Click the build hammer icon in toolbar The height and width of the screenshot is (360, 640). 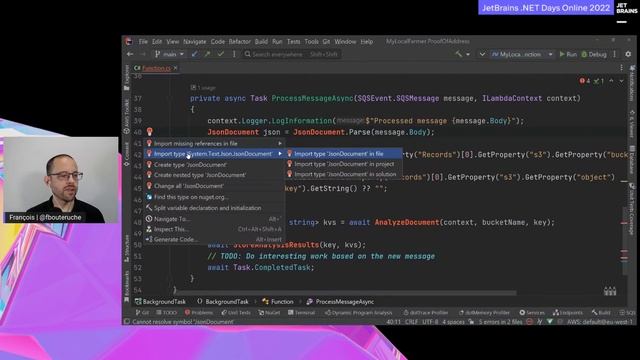point(459,54)
